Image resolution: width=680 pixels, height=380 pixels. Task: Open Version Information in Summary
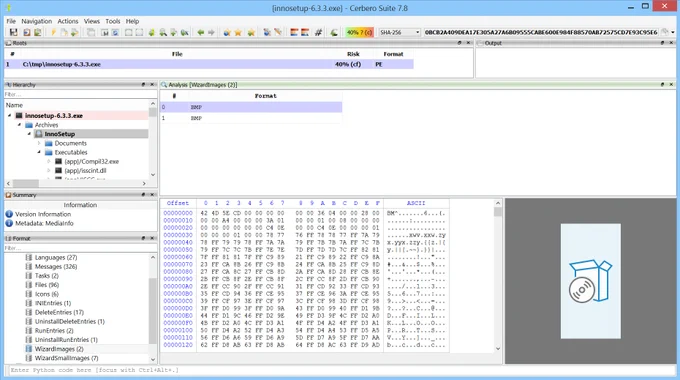(43, 214)
